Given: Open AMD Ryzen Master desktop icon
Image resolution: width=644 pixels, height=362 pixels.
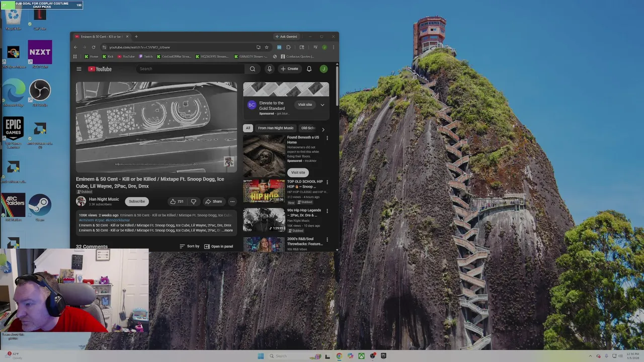Looking at the screenshot, I should coord(14,57).
